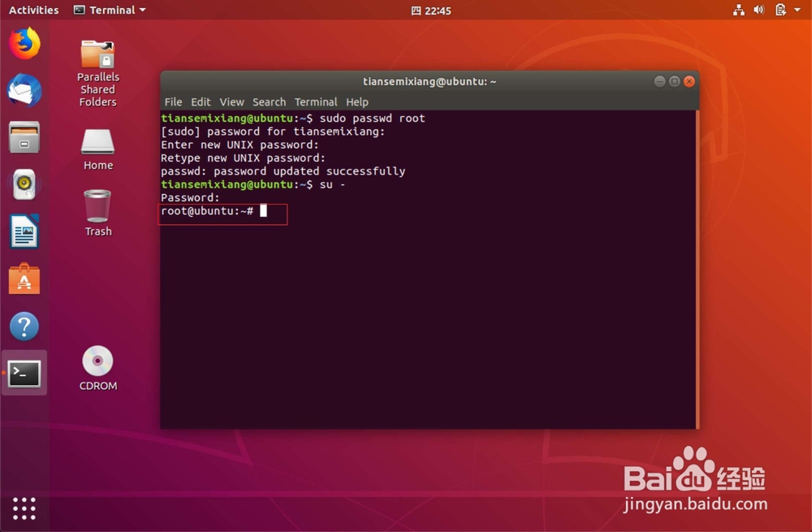Screen dimensions: 812x532
Task: Click the battery/power icon in top bar
Action: point(780,10)
